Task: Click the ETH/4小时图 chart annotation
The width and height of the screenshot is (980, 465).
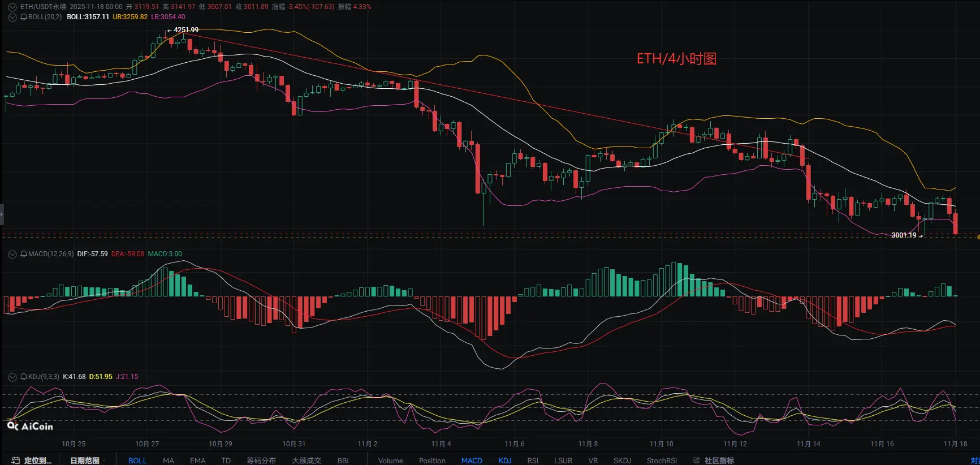Action: [676, 59]
